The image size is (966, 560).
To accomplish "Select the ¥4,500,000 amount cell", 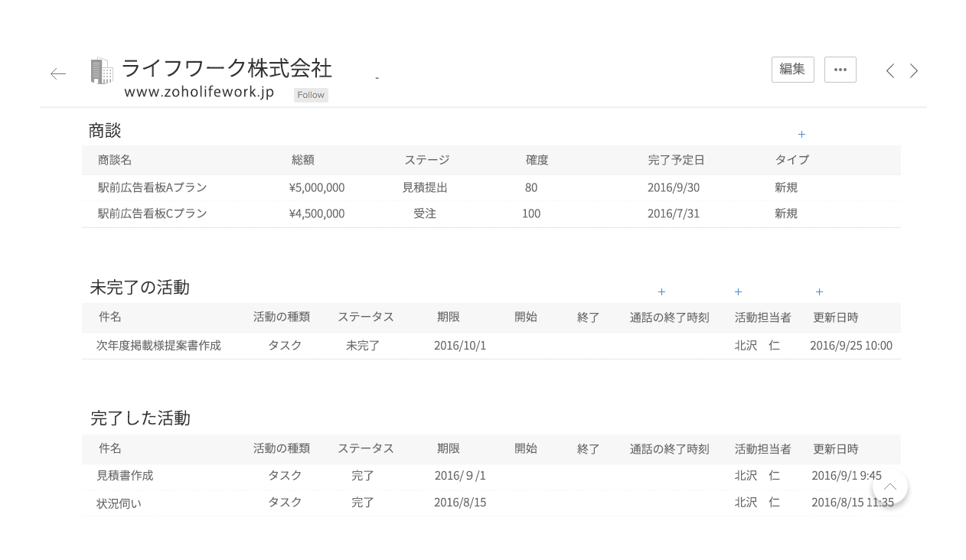I will click(317, 213).
